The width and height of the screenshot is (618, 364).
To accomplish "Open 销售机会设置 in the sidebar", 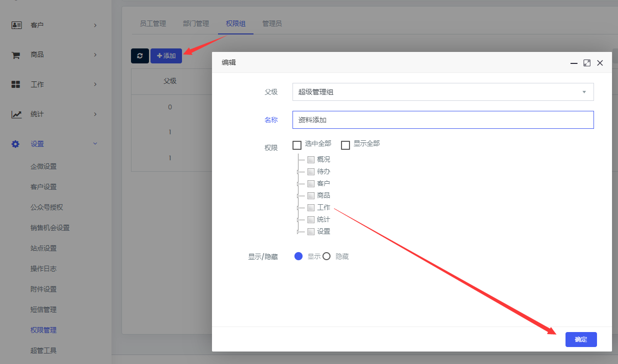I will [50, 228].
